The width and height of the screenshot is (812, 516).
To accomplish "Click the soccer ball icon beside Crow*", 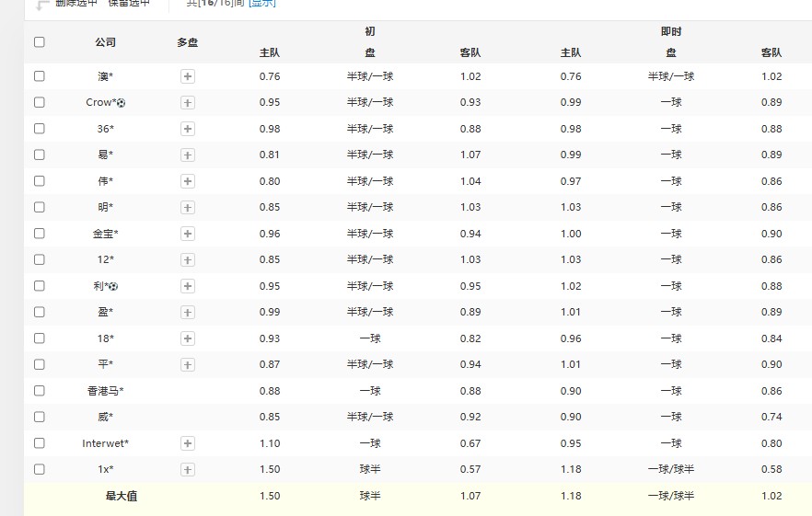I will (x=122, y=103).
